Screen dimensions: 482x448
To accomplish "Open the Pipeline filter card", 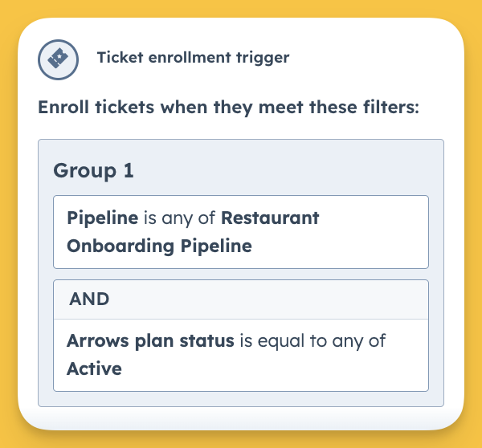I will click(241, 232).
